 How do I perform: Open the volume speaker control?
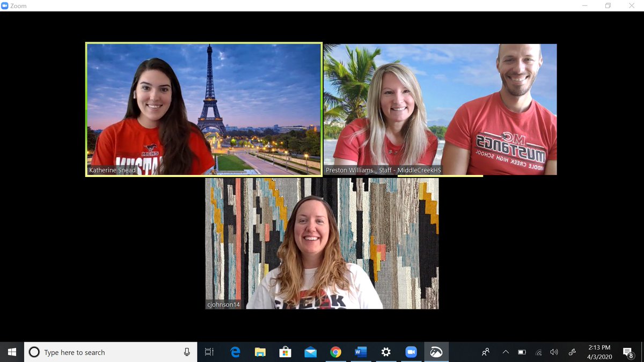tap(554, 352)
